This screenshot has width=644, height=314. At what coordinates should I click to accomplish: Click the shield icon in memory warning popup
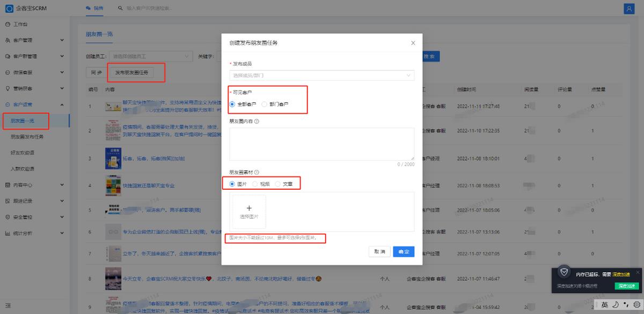(x=564, y=272)
